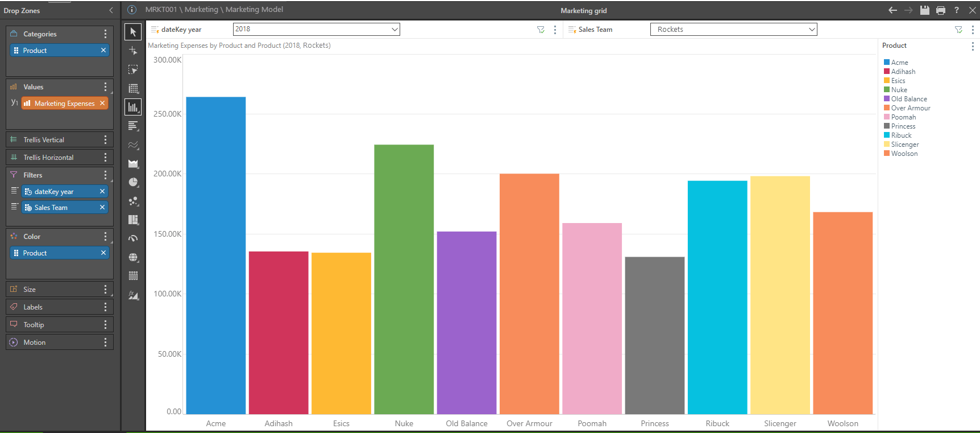Select the gauge visualization
Image resolution: width=980 pixels, height=433 pixels.
(x=133, y=238)
